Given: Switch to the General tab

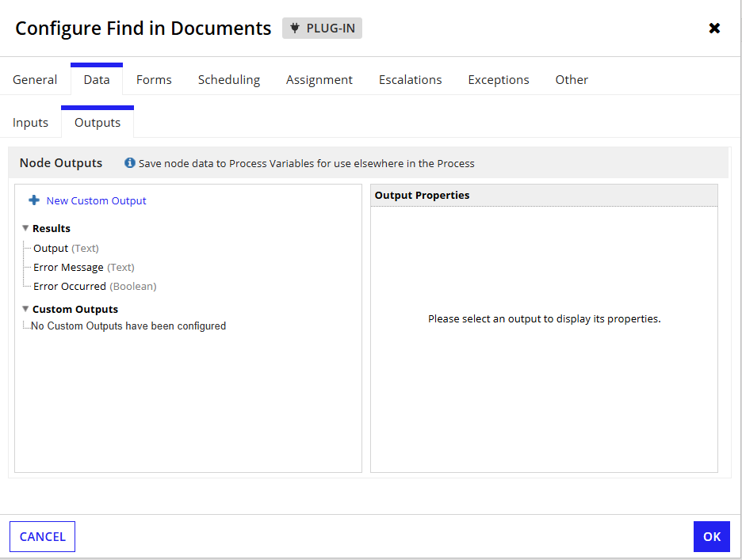Looking at the screenshot, I should pyautogui.click(x=35, y=79).
